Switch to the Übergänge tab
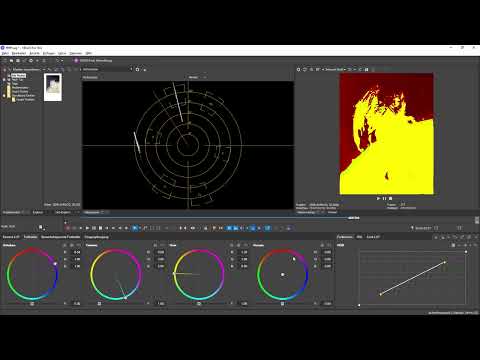 [x=63, y=212]
